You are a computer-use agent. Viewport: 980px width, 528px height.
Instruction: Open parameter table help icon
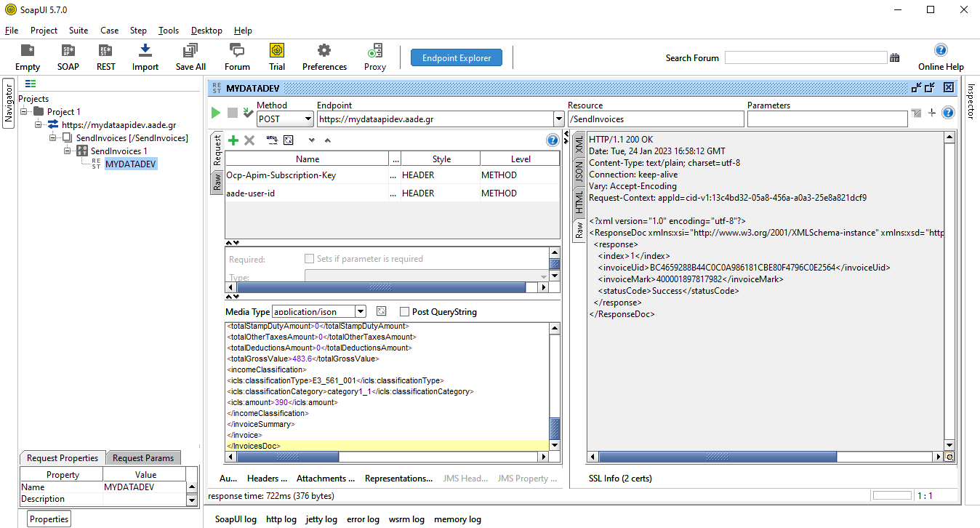pyautogui.click(x=553, y=140)
